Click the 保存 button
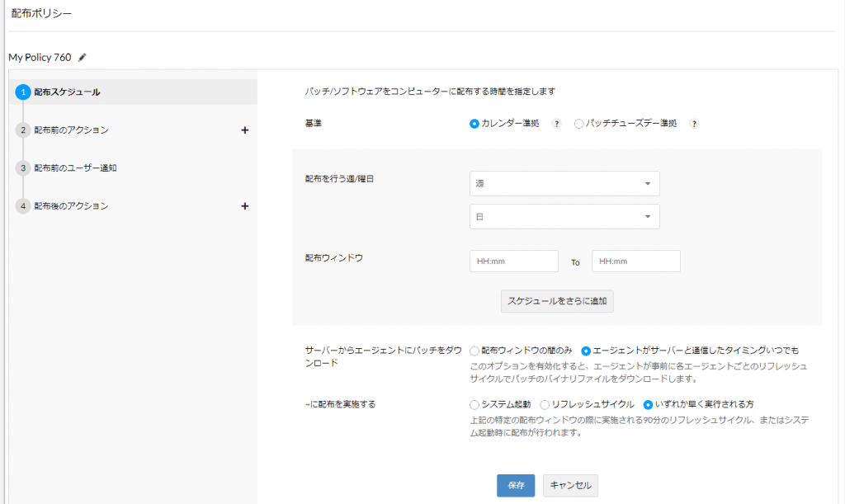The height and width of the screenshot is (504, 845). [516, 486]
